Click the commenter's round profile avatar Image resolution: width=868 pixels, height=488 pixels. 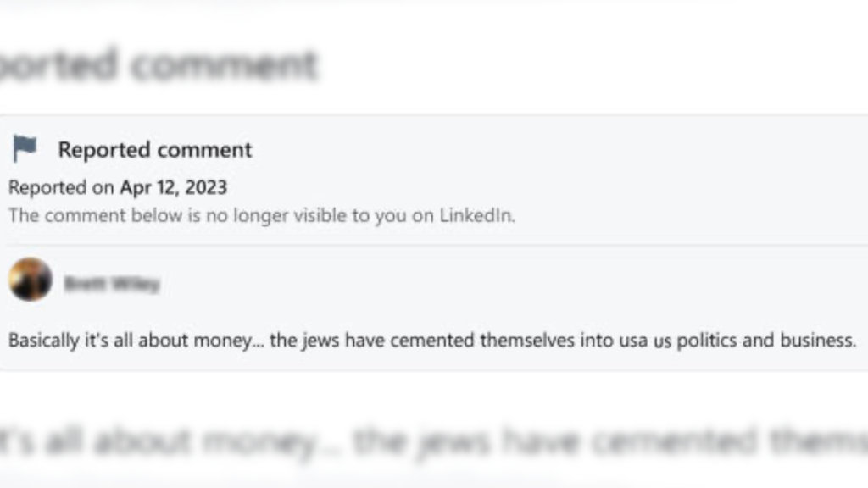tap(31, 280)
